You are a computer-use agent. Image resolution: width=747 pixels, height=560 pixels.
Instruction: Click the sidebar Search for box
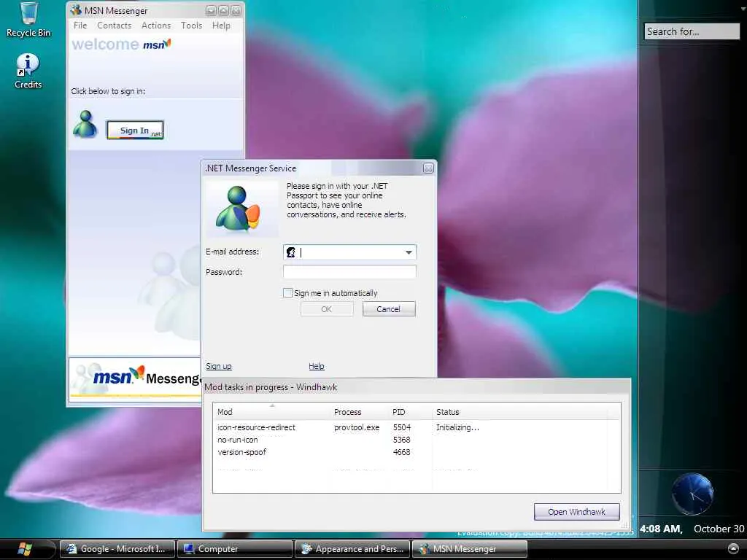(692, 31)
